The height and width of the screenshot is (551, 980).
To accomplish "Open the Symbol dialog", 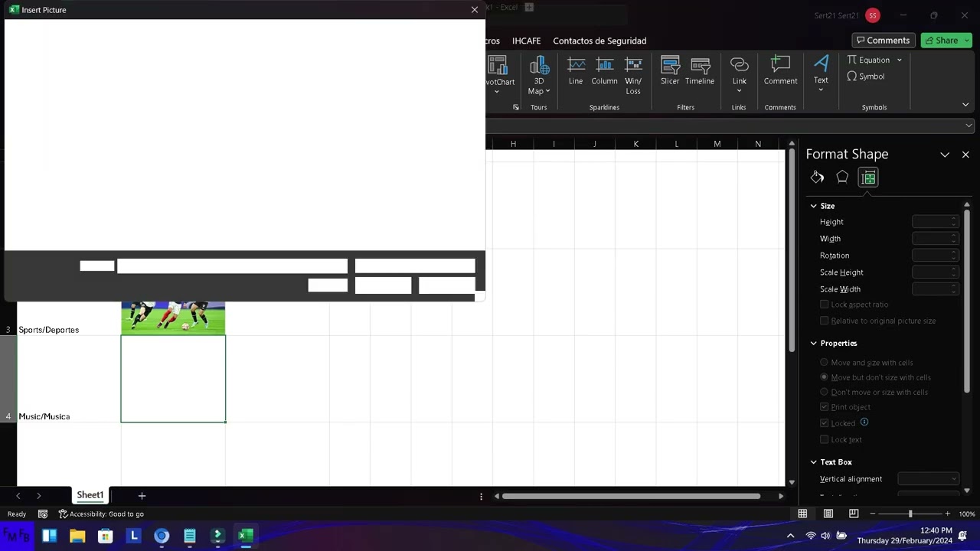I will click(x=866, y=77).
